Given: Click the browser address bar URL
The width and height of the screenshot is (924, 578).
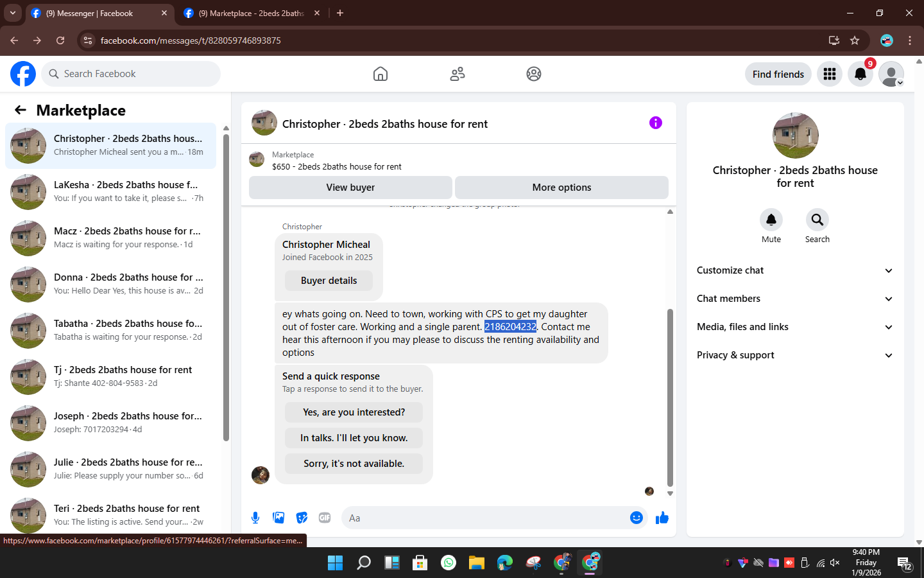Looking at the screenshot, I should [x=191, y=40].
